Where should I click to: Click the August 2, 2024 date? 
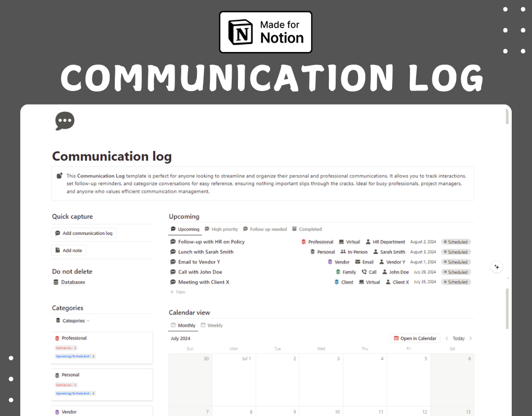coord(423,242)
